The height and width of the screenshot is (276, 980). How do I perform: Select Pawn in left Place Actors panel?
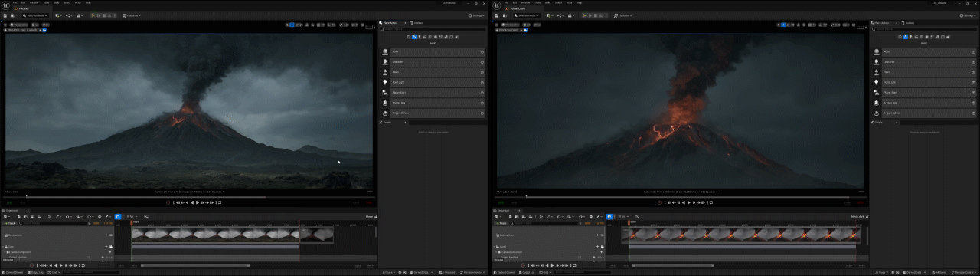coord(433,71)
